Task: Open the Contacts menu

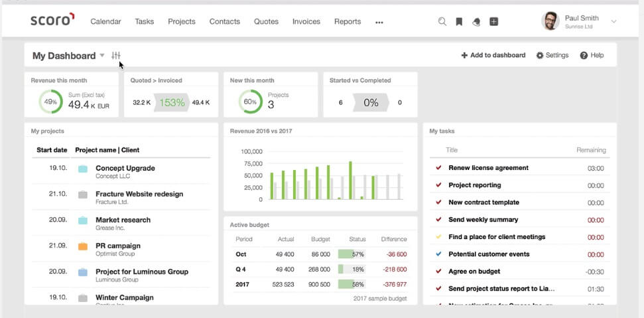Action: pos(225,22)
